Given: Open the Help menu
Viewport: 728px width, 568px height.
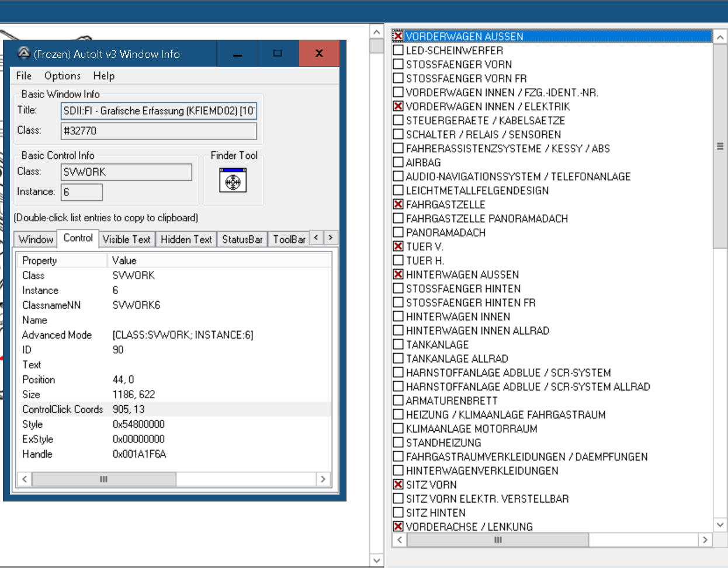Looking at the screenshot, I should 104,76.
